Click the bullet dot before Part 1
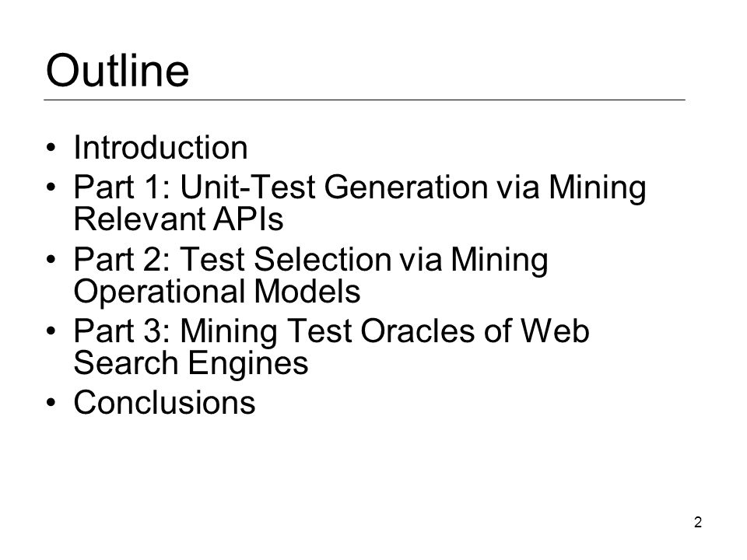Image resolution: width=747 pixels, height=560 pixels. (x=51, y=187)
